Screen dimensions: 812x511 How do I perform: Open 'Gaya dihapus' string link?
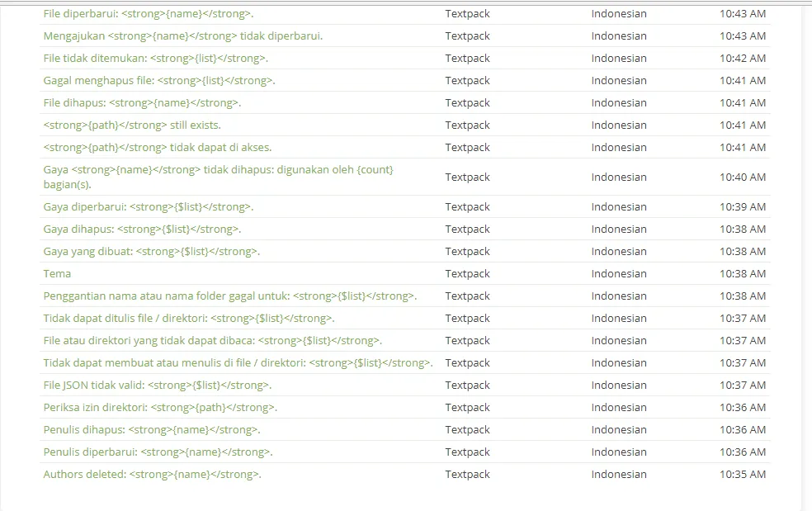142,229
